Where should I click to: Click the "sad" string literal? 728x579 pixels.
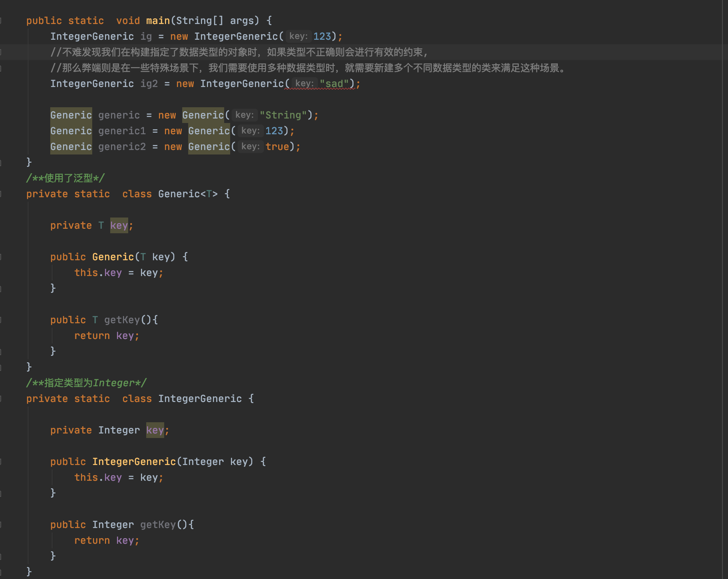coord(334,84)
